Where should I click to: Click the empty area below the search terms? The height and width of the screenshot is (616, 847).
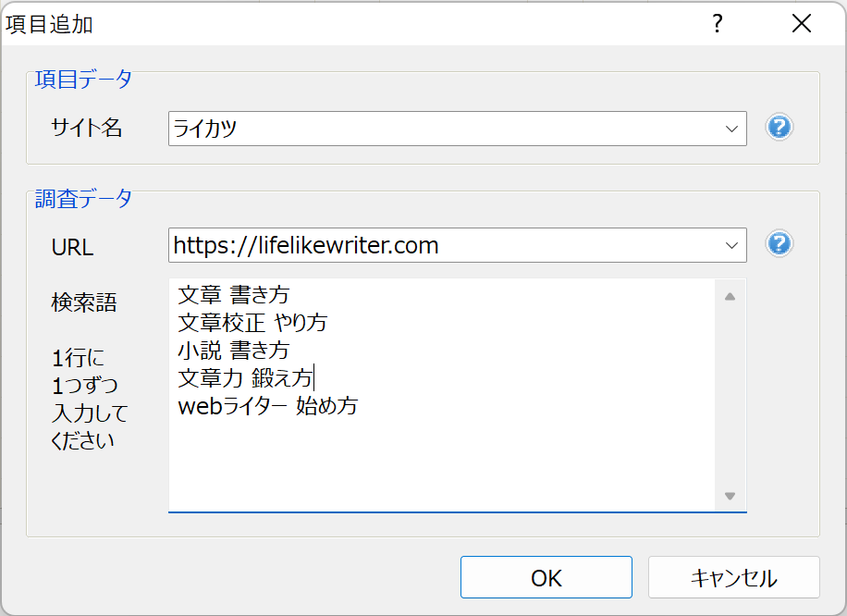point(442,462)
